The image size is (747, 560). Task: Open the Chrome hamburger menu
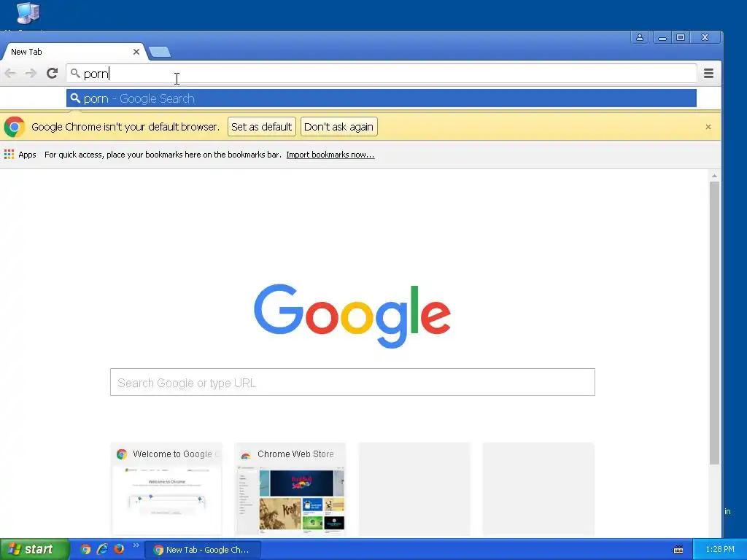click(708, 73)
